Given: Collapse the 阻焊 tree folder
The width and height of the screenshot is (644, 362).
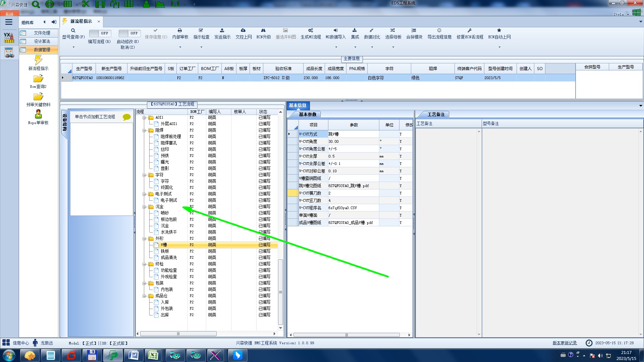Looking at the screenshot, I should point(144,130).
